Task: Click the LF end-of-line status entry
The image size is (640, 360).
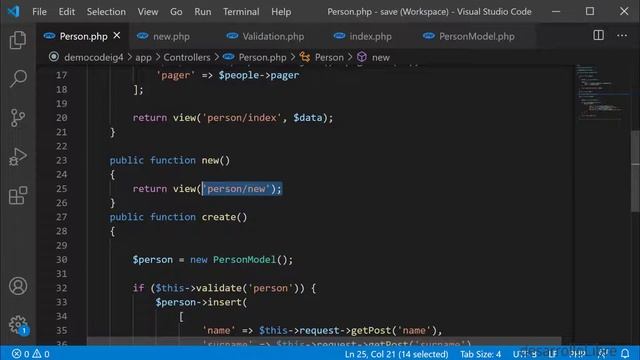Action: [552, 354]
